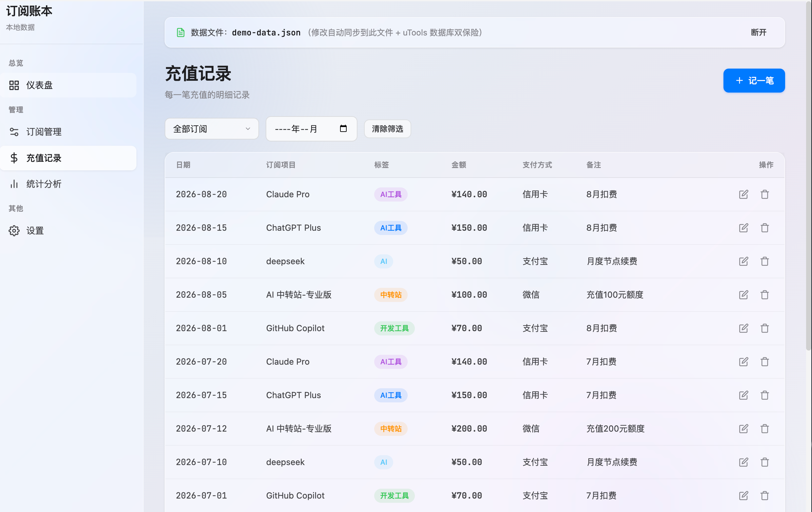Edit the 2026-08-05 AI 中转站 record

pyautogui.click(x=743, y=295)
